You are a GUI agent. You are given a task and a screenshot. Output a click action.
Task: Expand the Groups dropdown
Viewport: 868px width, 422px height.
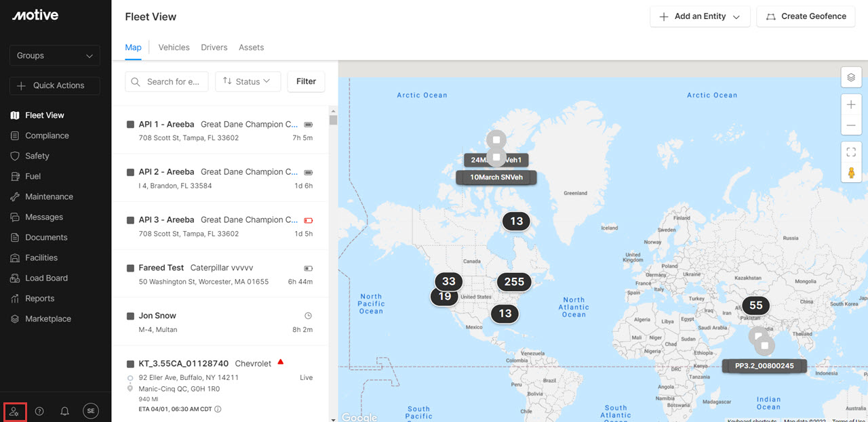pos(54,56)
